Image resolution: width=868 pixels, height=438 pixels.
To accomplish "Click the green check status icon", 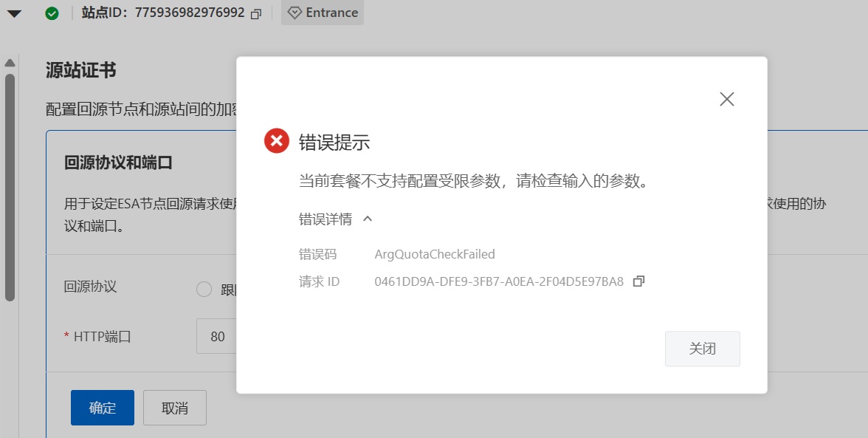I will point(52,13).
